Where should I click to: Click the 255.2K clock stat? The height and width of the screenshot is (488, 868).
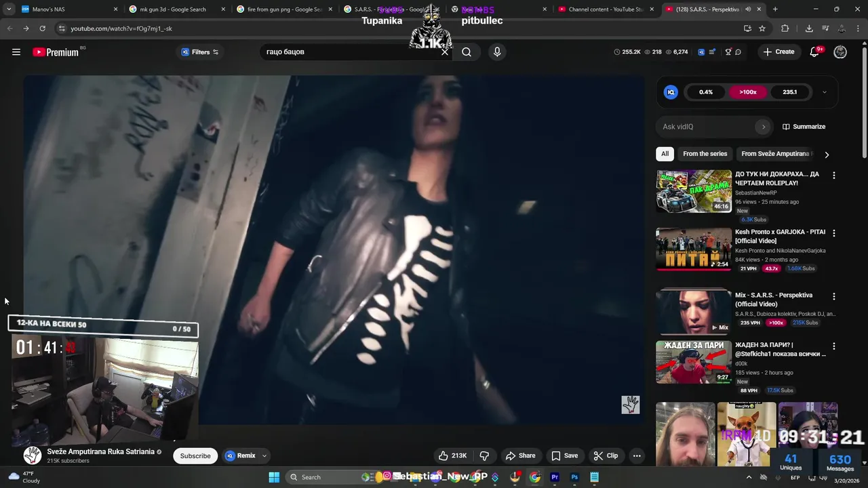627,52
